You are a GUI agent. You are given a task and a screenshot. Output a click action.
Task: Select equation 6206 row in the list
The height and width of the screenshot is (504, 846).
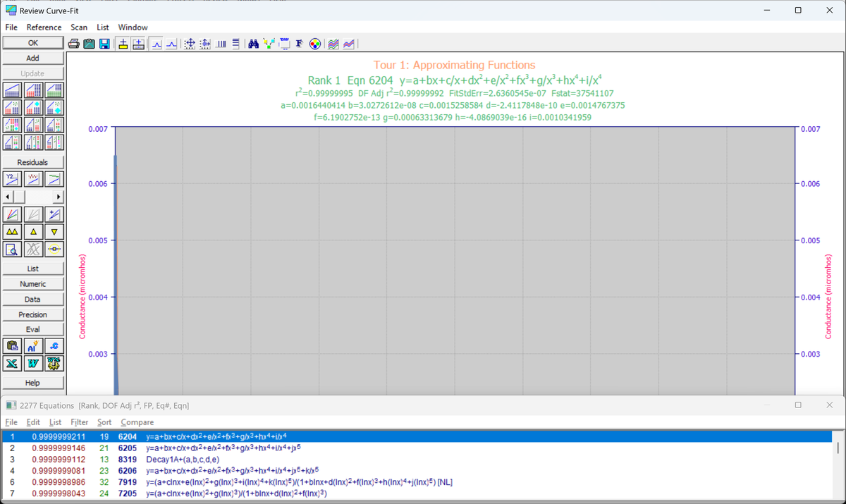[416, 471]
